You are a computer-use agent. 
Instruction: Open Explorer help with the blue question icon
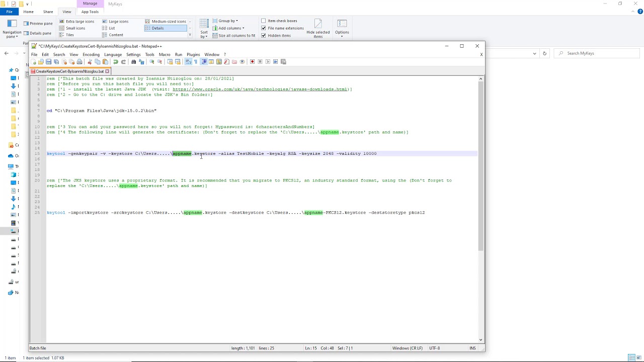pos(640,12)
